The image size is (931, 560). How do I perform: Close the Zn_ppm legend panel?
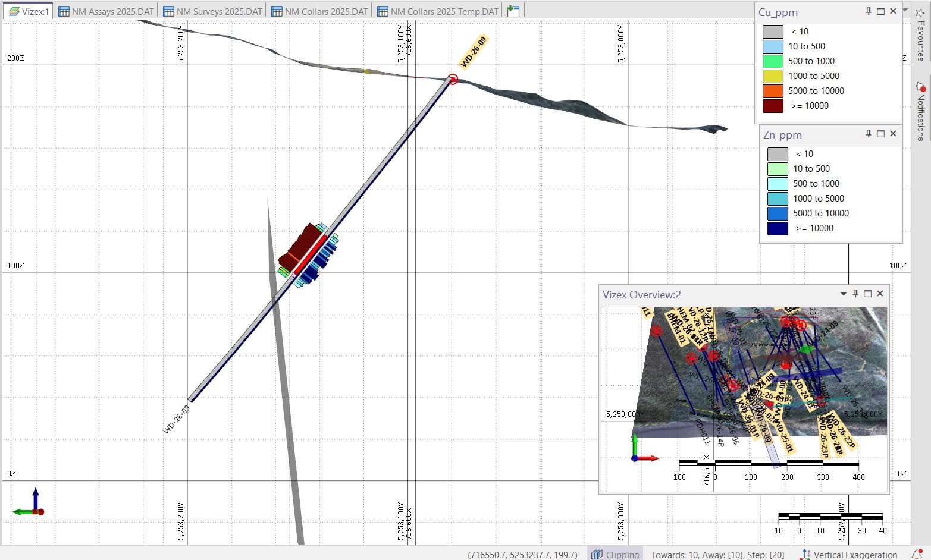pyautogui.click(x=893, y=134)
